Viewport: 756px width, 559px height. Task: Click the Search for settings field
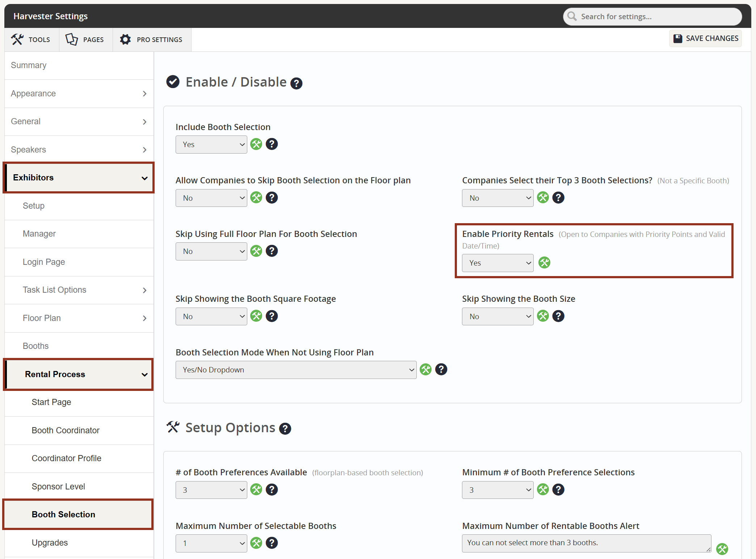coord(652,17)
